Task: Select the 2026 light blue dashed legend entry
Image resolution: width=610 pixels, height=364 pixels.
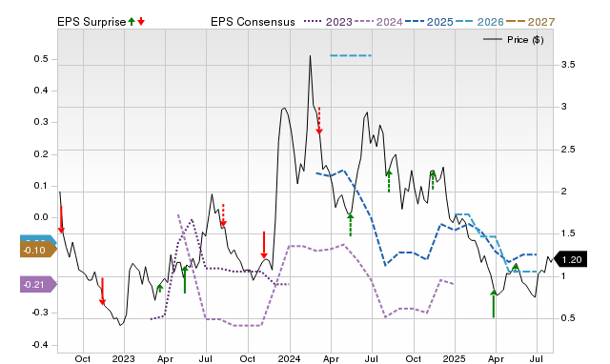Action: tap(479, 22)
